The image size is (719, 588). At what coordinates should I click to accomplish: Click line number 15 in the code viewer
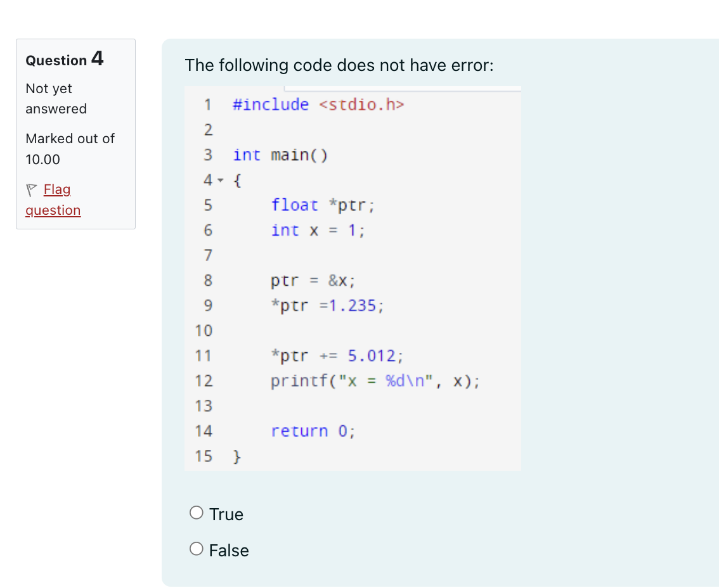(x=203, y=456)
